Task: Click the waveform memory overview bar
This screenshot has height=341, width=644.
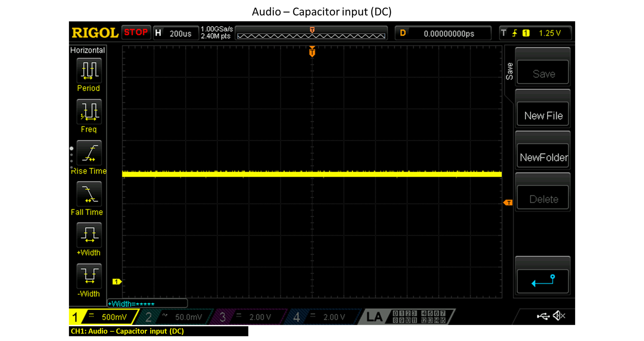Action: click(x=311, y=33)
